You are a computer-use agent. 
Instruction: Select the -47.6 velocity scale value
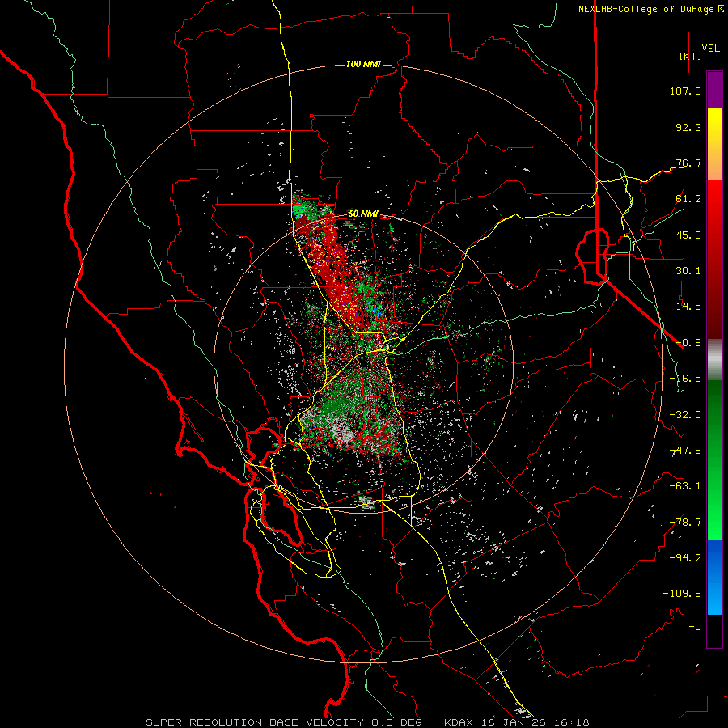point(685,451)
